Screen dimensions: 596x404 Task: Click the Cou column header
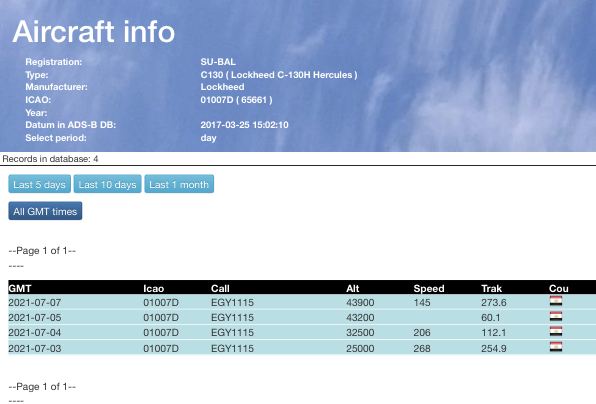559,288
